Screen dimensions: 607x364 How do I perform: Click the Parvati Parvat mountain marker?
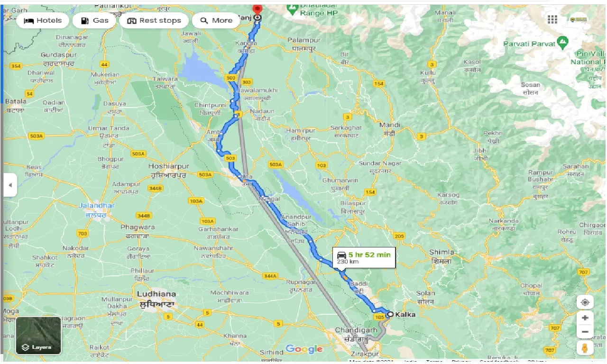point(563,44)
